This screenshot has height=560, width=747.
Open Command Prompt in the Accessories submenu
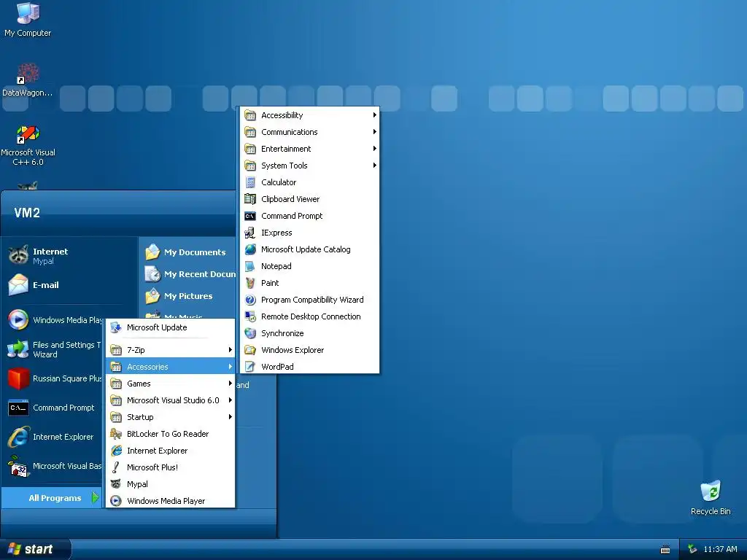pyautogui.click(x=309, y=216)
